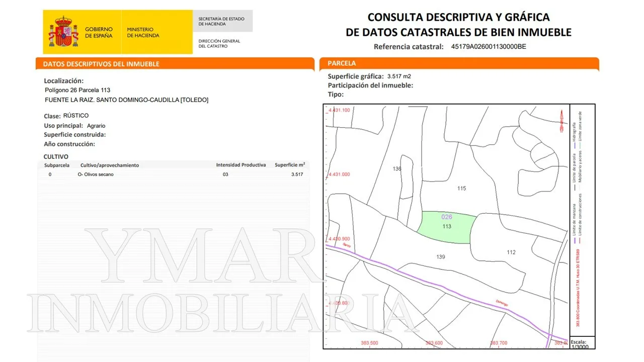Viewport: 644px width, 362px height.
Task: Click the 'Participación del inmueble:' label
Action: pyautogui.click(x=370, y=85)
